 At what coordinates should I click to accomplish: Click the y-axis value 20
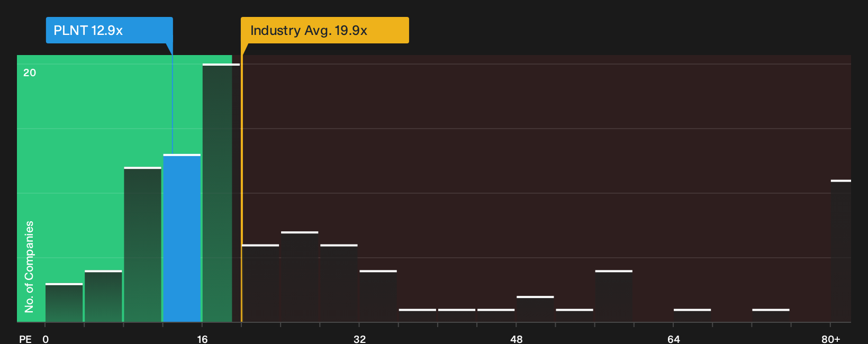coord(30,73)
